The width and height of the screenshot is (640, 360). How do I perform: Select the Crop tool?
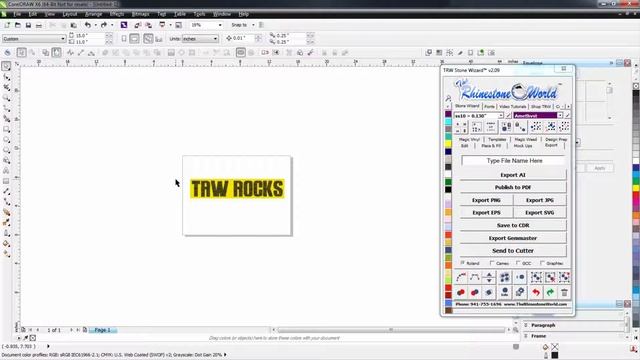pyautogui.click(x=6, y=87)
